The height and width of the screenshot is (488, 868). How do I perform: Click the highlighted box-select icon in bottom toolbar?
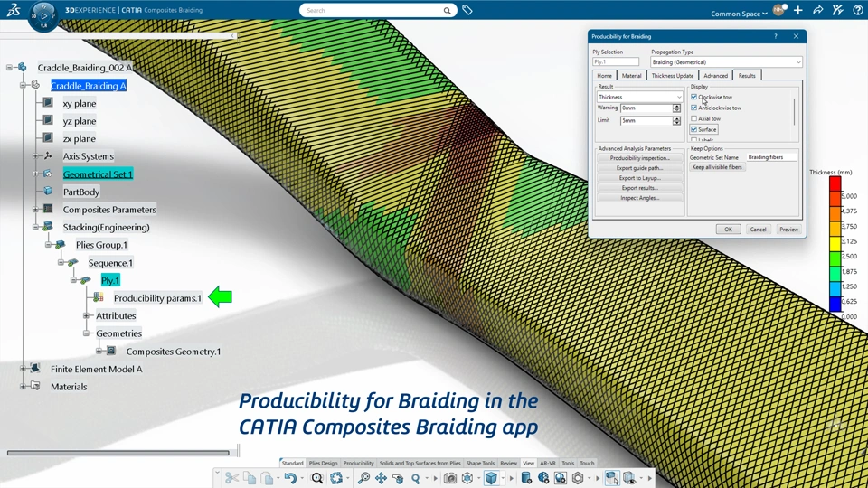pyautogui.click(x=612, y=477)
